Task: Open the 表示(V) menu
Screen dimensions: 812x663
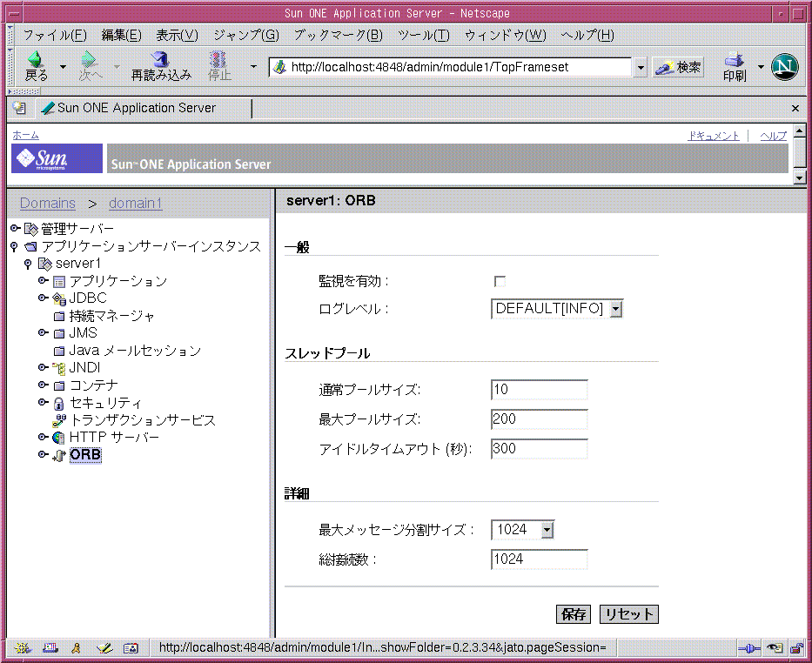Action: pos(177,35)
